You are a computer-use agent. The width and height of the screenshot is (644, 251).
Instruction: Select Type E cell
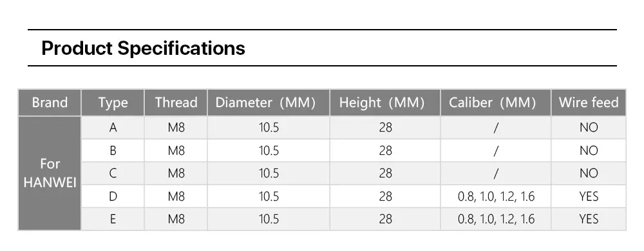click(x=113, y=219)
